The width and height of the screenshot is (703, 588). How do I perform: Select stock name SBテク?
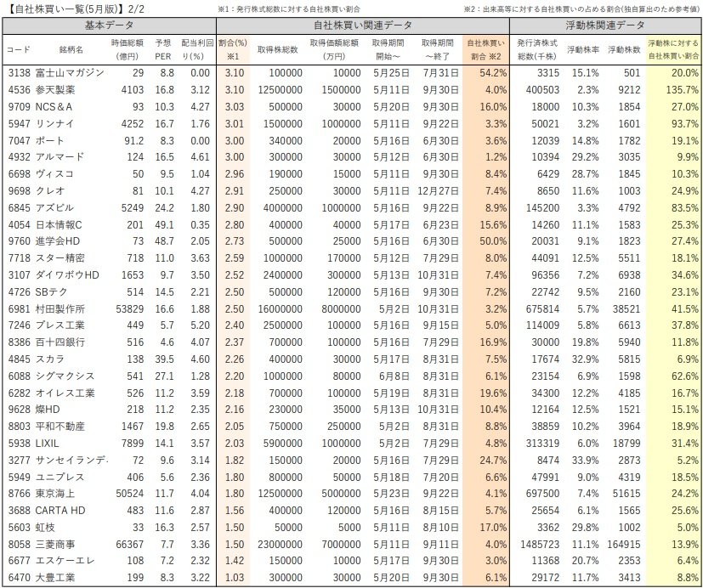[51, 291]
